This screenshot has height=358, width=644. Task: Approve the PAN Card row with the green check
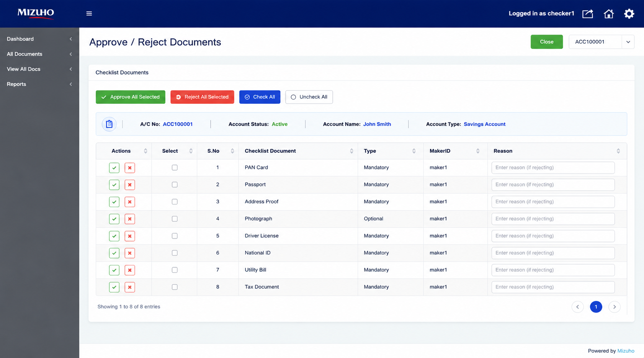[x=114, y=168]
